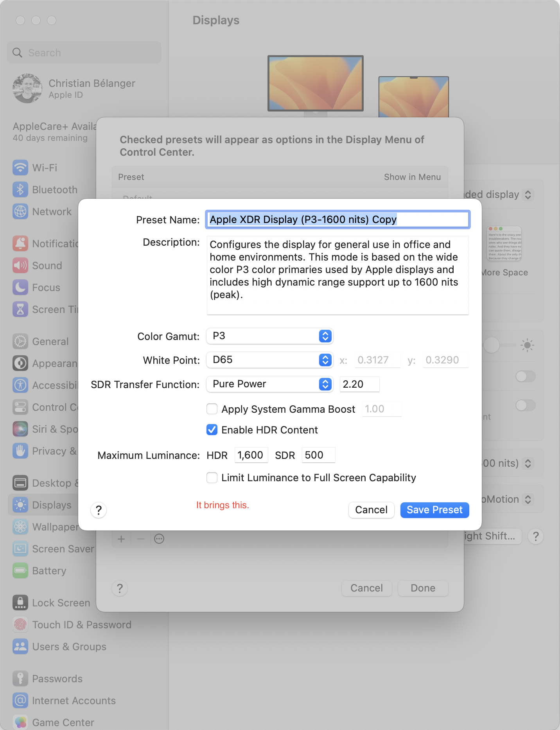Open the Notifications bell icon
Viewport: 560px width, 730px height.
pos(20,244)
